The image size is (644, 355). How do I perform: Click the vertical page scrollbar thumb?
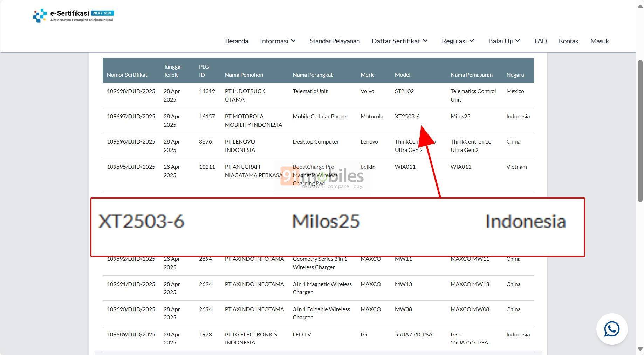coord(640,131)
